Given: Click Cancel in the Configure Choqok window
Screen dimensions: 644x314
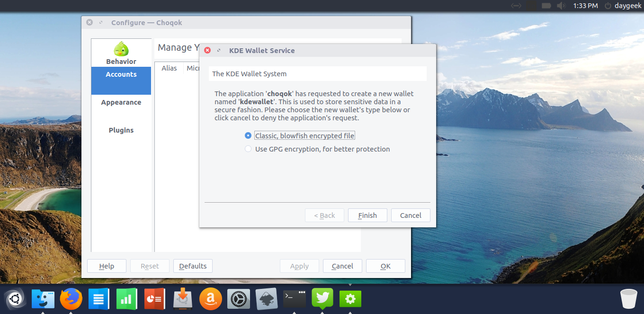Looking at the screenshot, I should [x=342, y=266].
